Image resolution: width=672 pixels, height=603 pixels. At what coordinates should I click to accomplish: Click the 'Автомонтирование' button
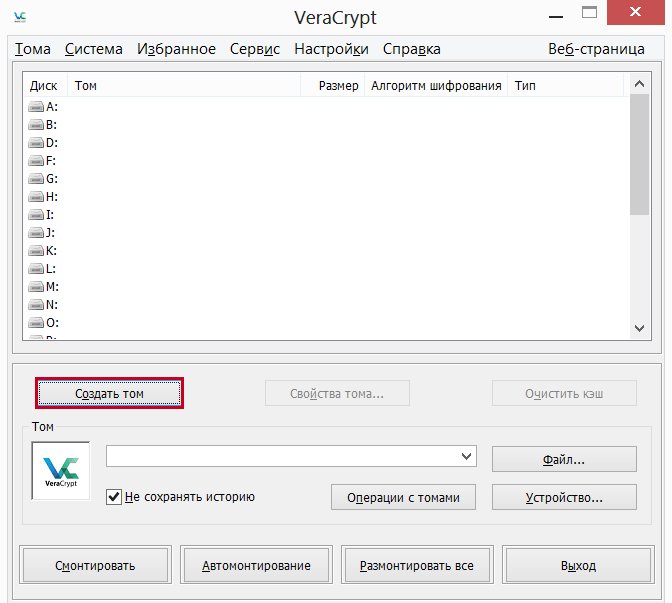[x=256, y=565]
